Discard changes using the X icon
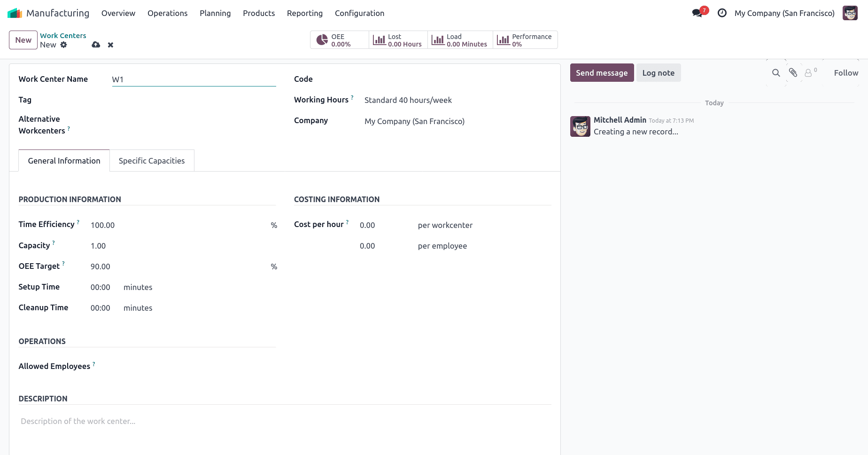This screenshot has height=455, width=868. click(110, 45)
